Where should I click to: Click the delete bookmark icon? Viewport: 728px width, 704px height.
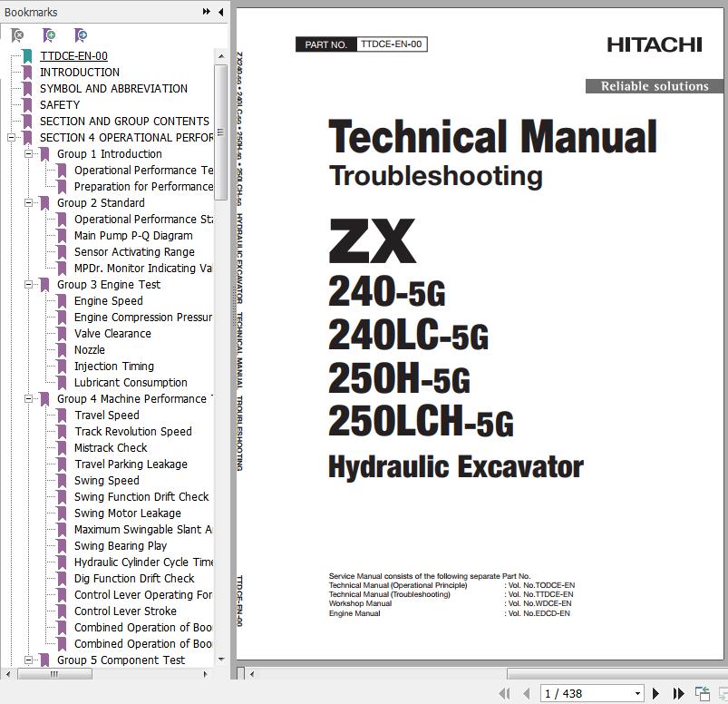pos(17,34)
